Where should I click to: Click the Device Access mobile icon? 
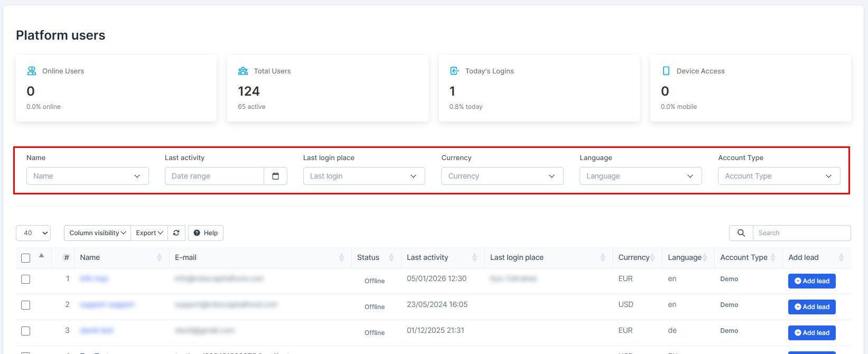point(666,71)
